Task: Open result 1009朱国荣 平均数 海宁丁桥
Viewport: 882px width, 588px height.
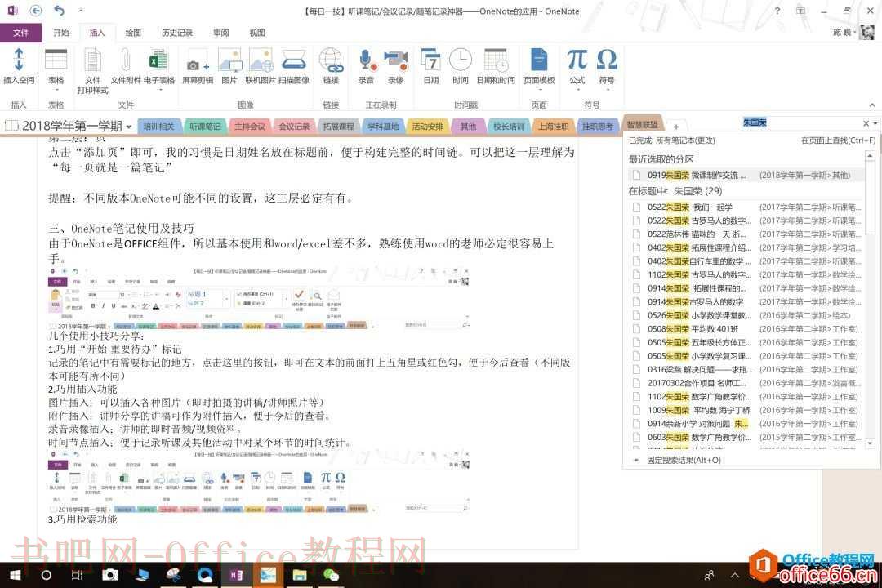Action: pos(744,410)
